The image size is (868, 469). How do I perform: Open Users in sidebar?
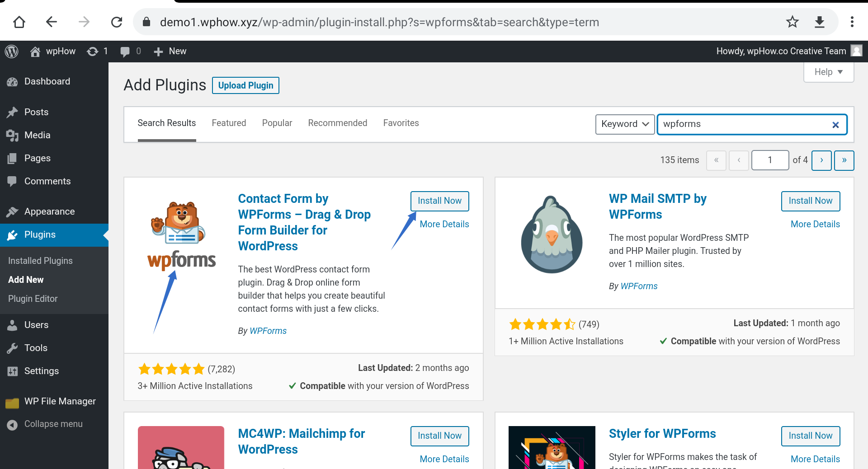tap(54, 325)
